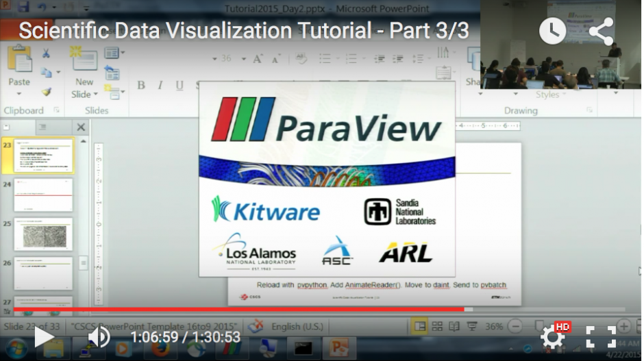
Task: Switch to the Outline tab in slide pane
Action: 42,127
